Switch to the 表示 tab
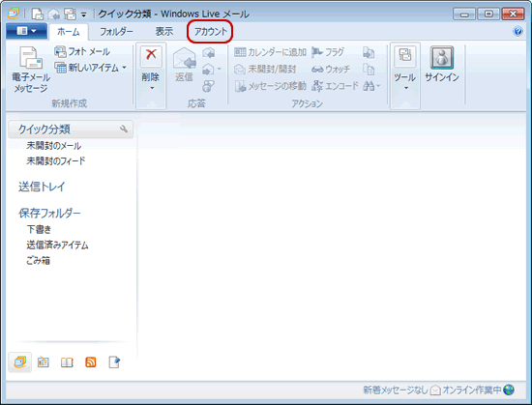This screenshot has height=405, width=532. tap(164, 32)
